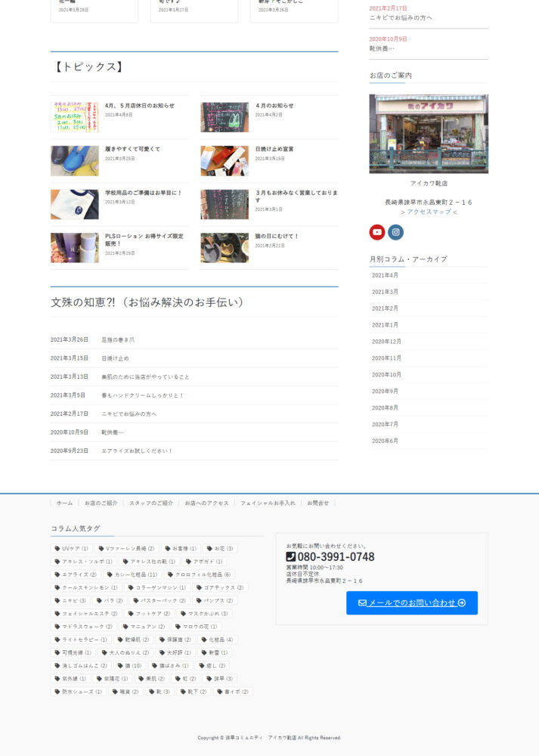539x756 pixels.
Task: Select the お花 (3) tag
Action: pyautogui.click(x=220, y=549)
